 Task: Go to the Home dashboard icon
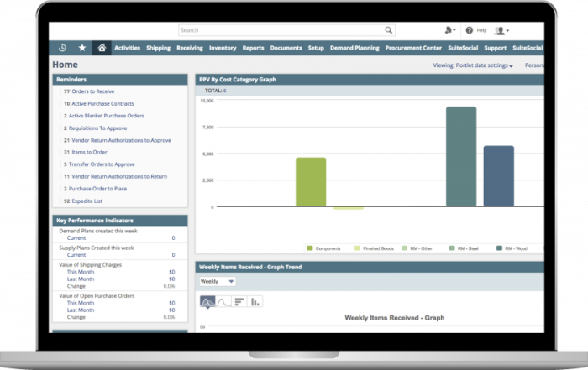click(x=102, y=48)
